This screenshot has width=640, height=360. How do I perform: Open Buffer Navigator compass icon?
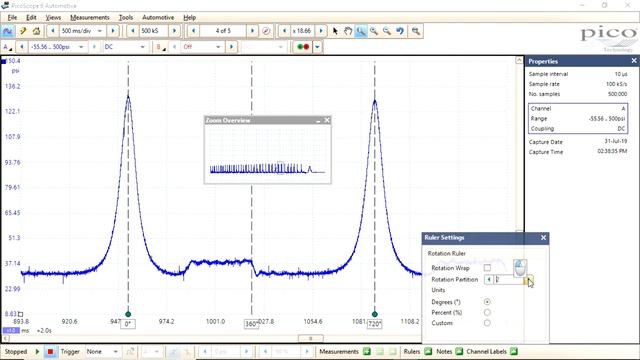click(266, 31)
